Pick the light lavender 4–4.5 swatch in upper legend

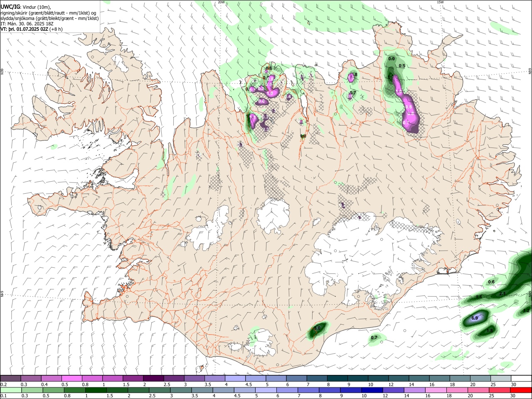[235, 379]
